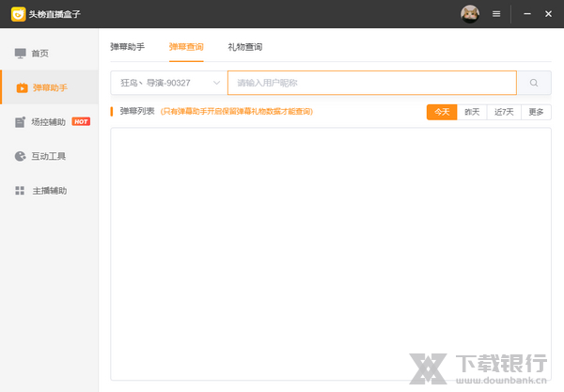Select 弹幕助手 in the left sidebar
564x392 pixels.
pyautogui.click(x=49, y=87)
